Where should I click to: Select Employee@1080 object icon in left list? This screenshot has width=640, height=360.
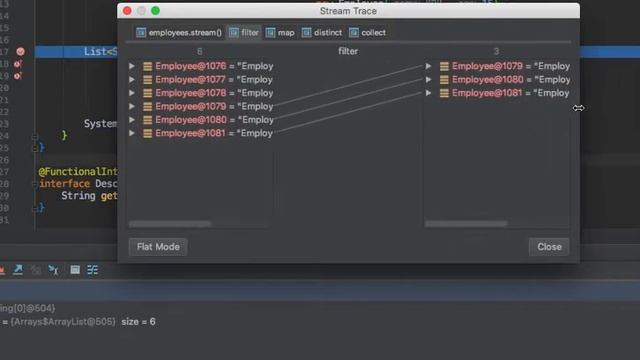pos(147,120)
